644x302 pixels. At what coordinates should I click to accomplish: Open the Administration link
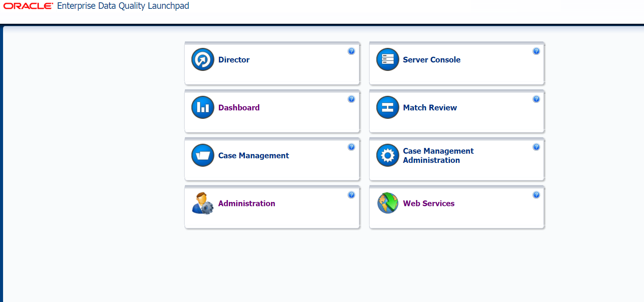click(x=247, y=204)
